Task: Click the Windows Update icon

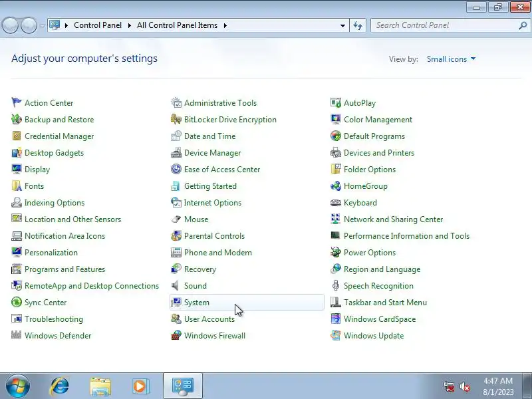Action: tap(336, 335)
